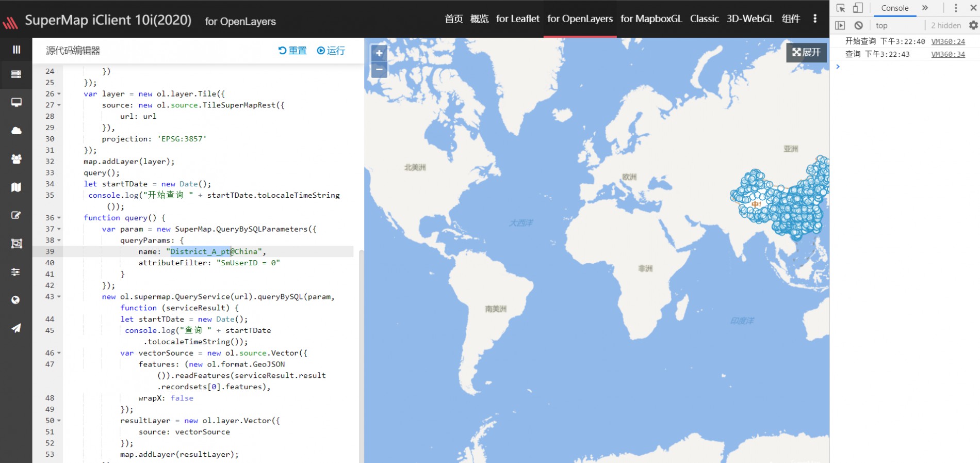
Task: Open the cloud icon category
Action: pyautogui.click(x=17, y=131)
